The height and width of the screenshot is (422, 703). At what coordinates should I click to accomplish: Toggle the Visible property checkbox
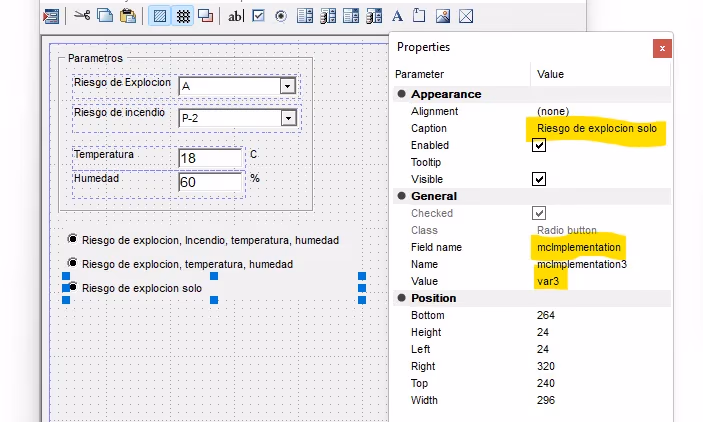539,179
